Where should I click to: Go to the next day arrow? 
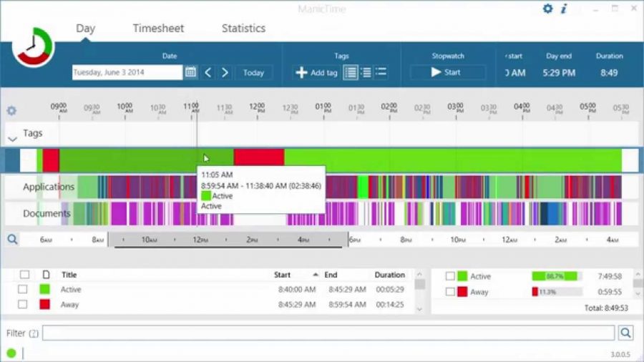point(225,73)
